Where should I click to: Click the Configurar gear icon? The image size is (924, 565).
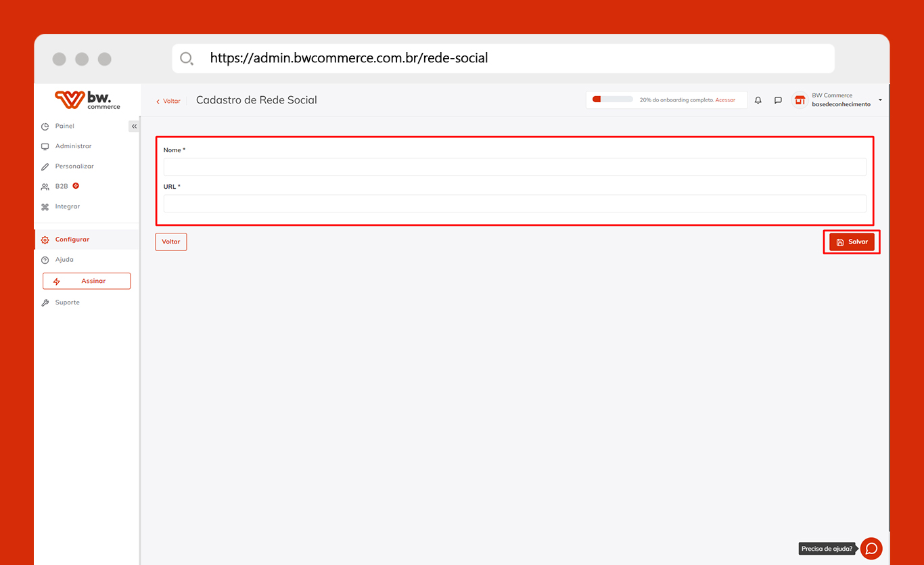(45, 240)
